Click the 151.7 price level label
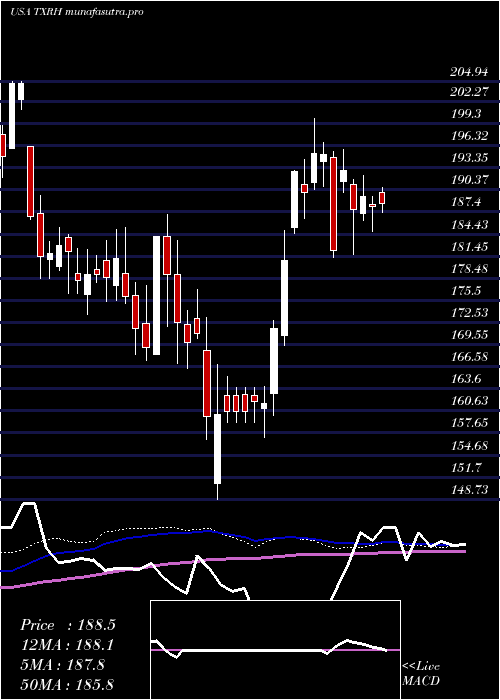 [466, 468]
